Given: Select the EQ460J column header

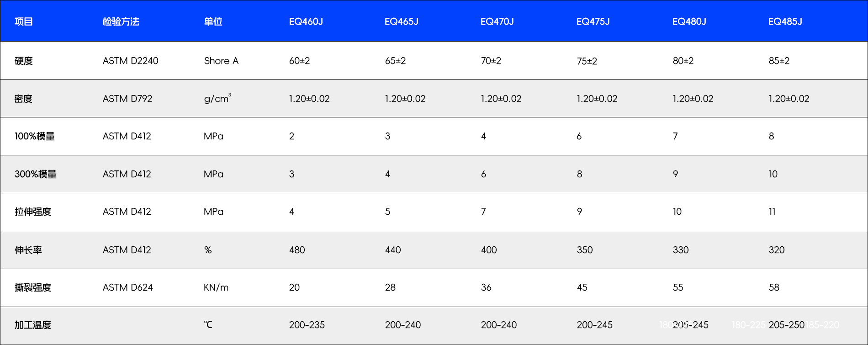Looking at the screenshot, I should (306, 21).
